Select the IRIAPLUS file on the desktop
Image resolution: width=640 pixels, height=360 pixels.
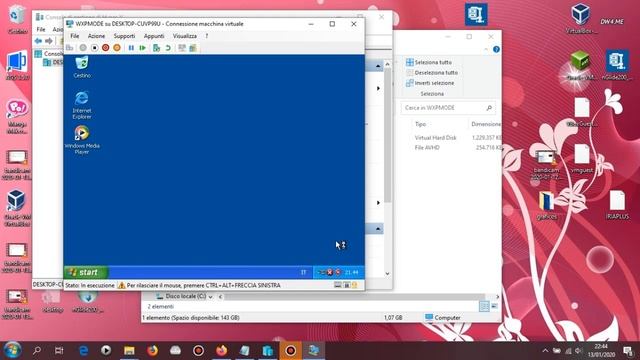coord(617,205)
